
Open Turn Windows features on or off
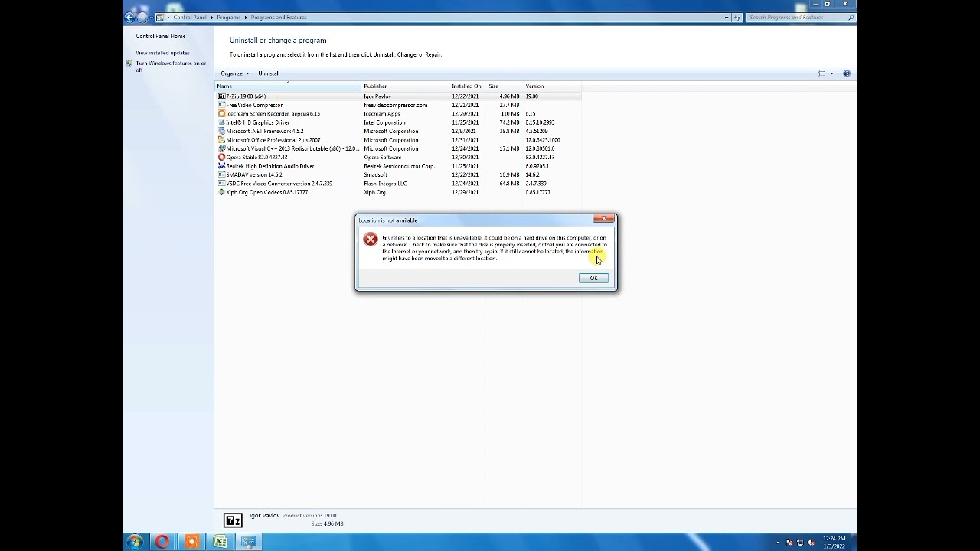click(x=171, y=67)
